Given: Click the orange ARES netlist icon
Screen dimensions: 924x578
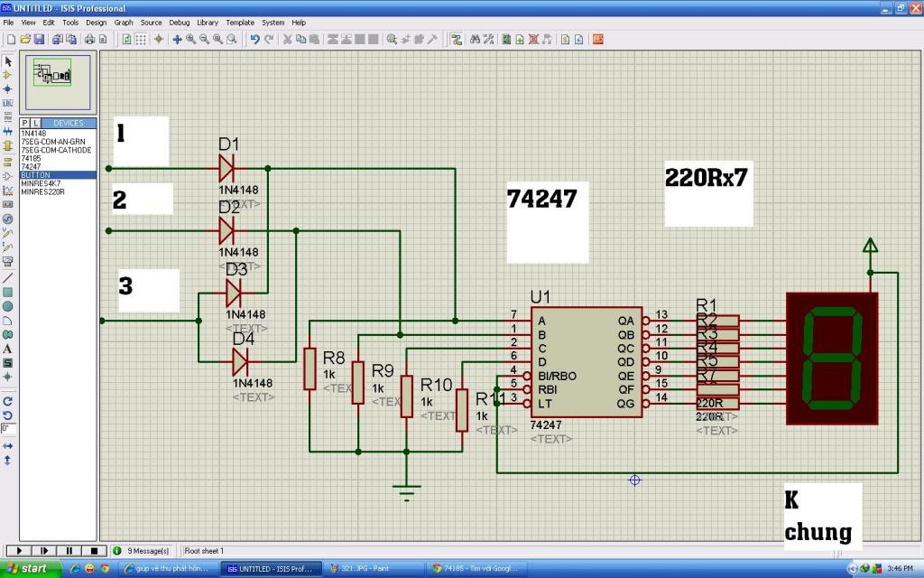Looking at the screenshot, I should point(598,40).
